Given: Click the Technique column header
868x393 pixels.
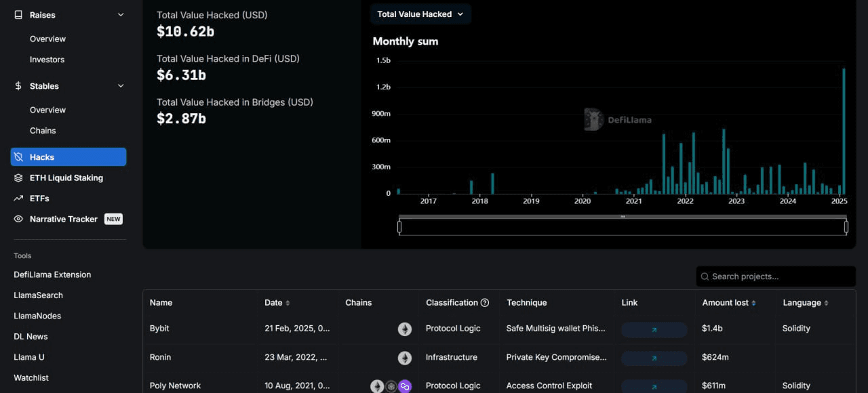Looking at the screenshot, I should coord(527,303).
